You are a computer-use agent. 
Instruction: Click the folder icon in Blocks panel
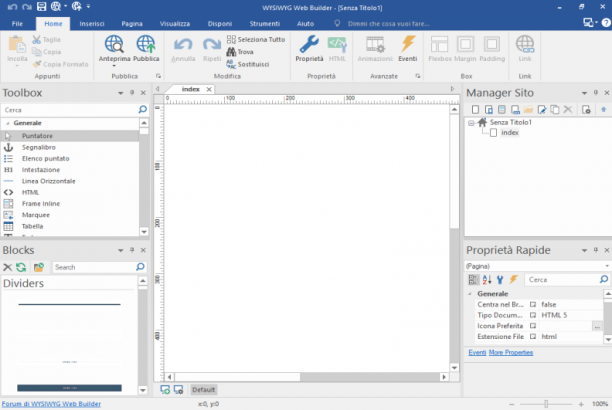tap(39, 267)
